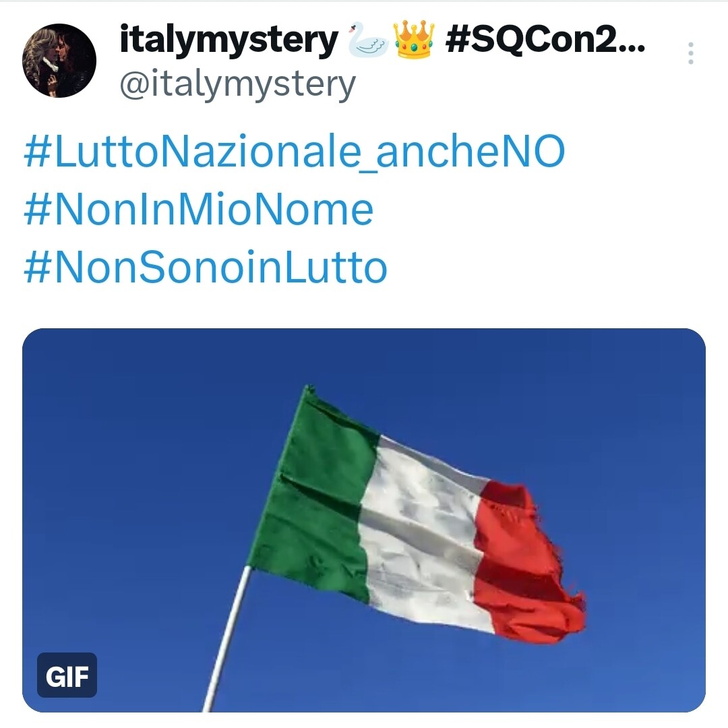This screenshot has height=728, width=728.
Task: Tap the GIF badge on the media
Action: 67,675
